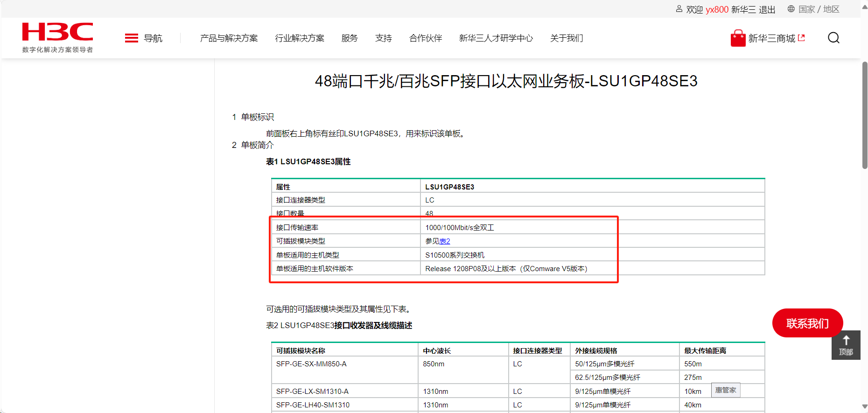868x413 pixels.
Task: Click the 表2 LSU1GP48SE3接口收发器及线缆描述 caption
Action: [x=339, y=325]
